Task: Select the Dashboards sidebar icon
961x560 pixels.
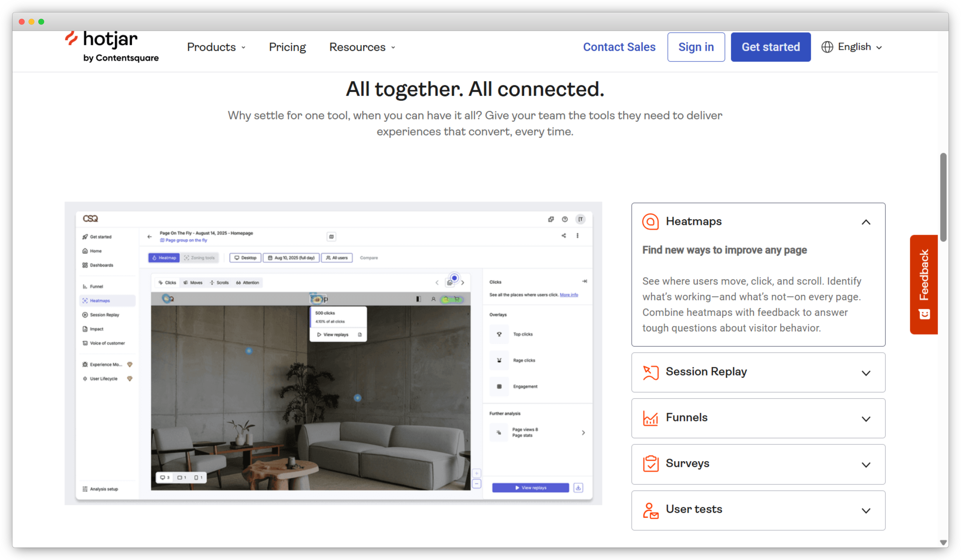Action: (101, 265)
